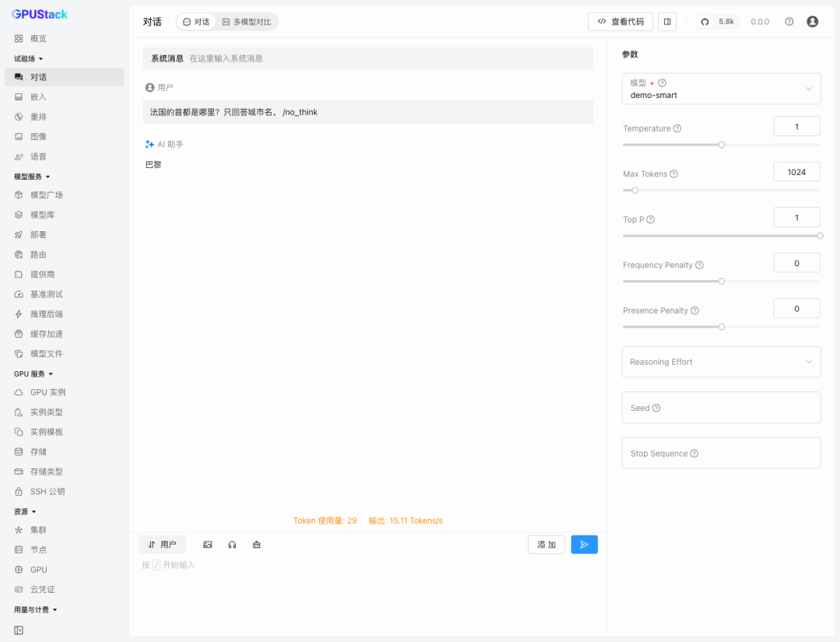Click the 模型库 layers icon

[x=19, y=215]
